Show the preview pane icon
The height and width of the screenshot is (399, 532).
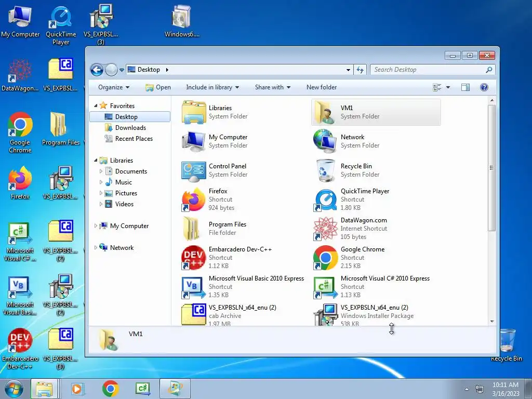click(x=465, y=87)
